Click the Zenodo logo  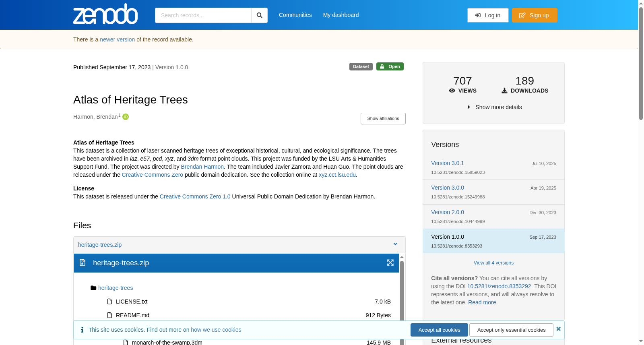[105, 14]
